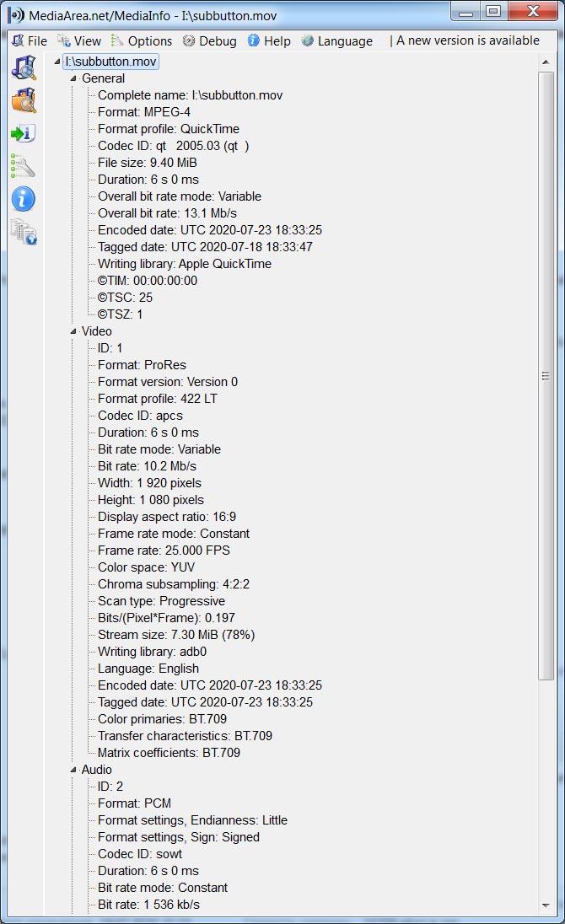Screen dimensions: 565x924
Task: Select 'Bit rate: 10.2 Mb/s' row
Action: [148, 466]
